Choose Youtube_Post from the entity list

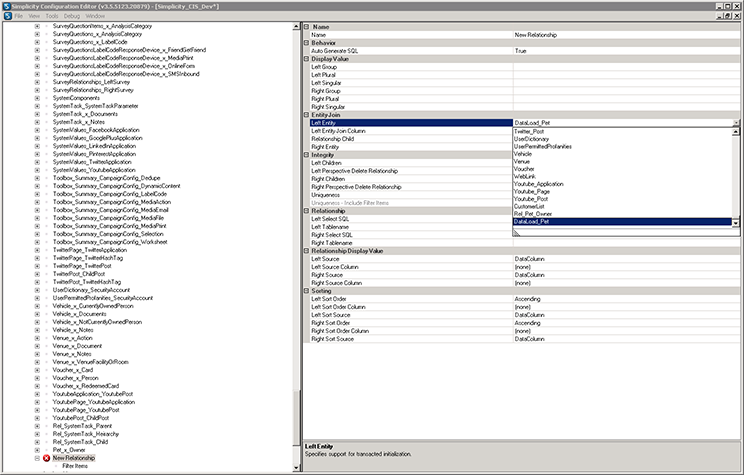coord(622,199)
